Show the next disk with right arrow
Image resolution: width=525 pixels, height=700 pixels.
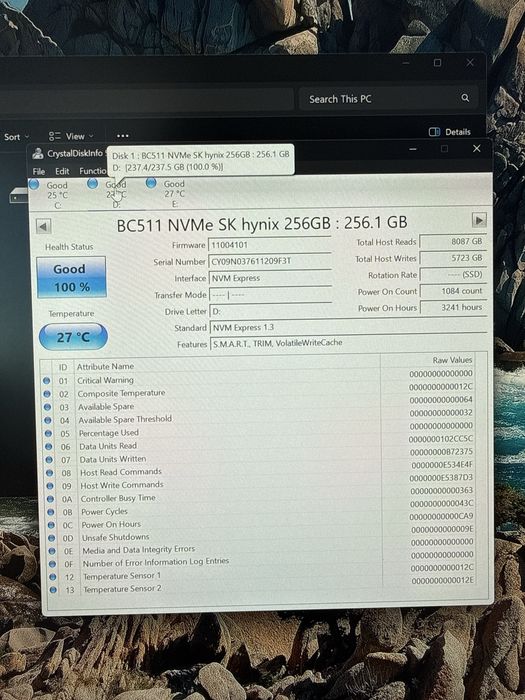[479, 220]
